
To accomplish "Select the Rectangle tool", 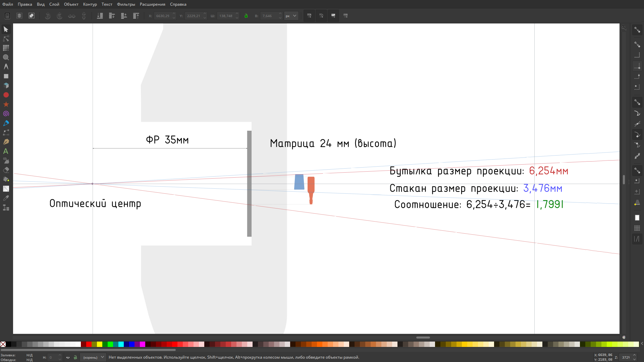I will coord(6,76).
